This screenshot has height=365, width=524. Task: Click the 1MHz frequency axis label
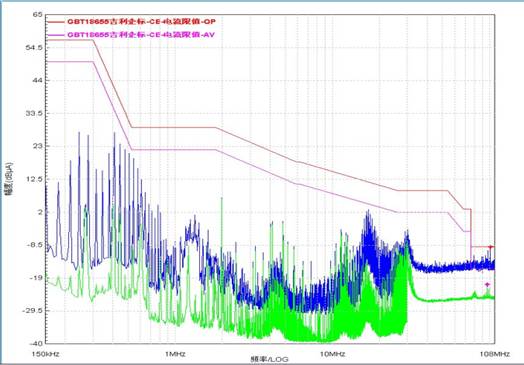(x=175, y=354)
